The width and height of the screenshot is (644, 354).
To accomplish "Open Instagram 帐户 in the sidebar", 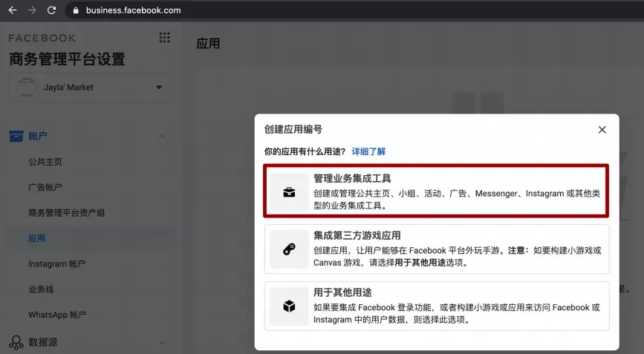I will click(56, 263).
